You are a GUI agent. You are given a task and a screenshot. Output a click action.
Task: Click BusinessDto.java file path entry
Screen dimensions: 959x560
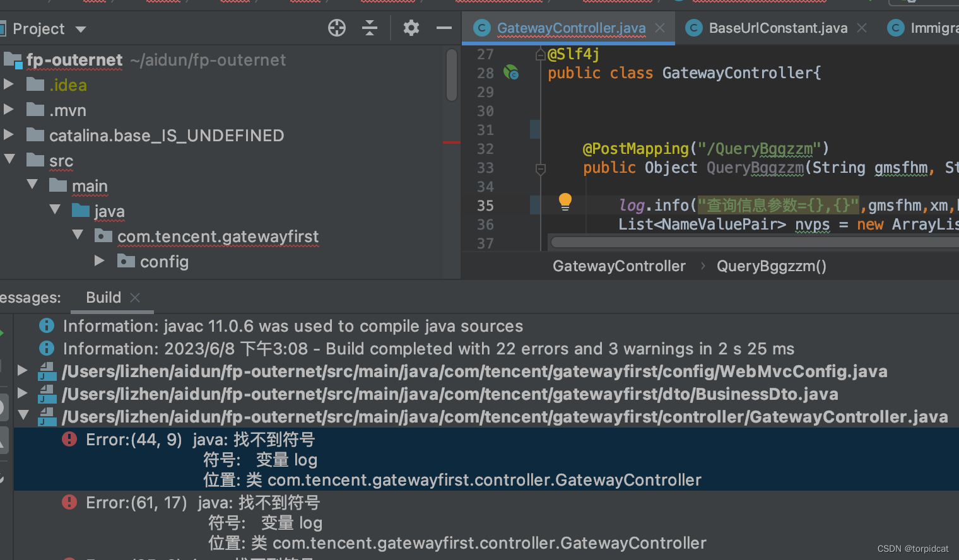click(450, 394)
